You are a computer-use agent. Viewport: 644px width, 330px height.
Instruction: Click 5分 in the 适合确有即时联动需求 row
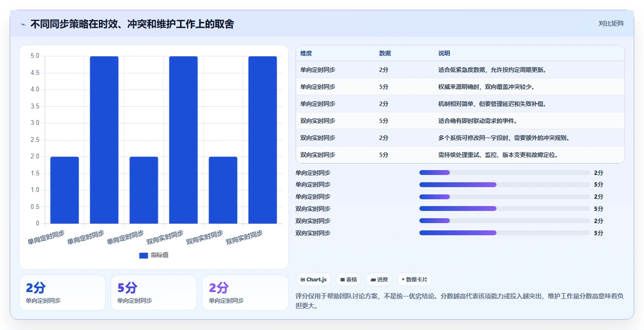[383, 121]
